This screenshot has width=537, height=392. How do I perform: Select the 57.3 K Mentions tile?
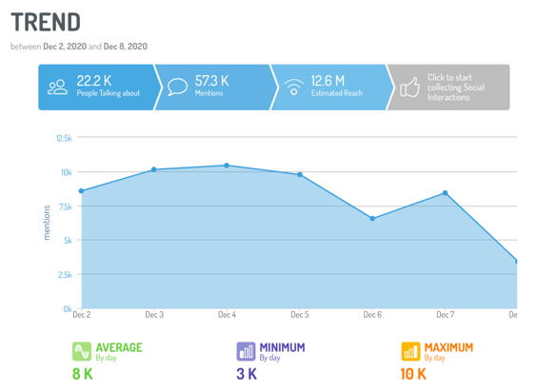click(x=216, y=88)
